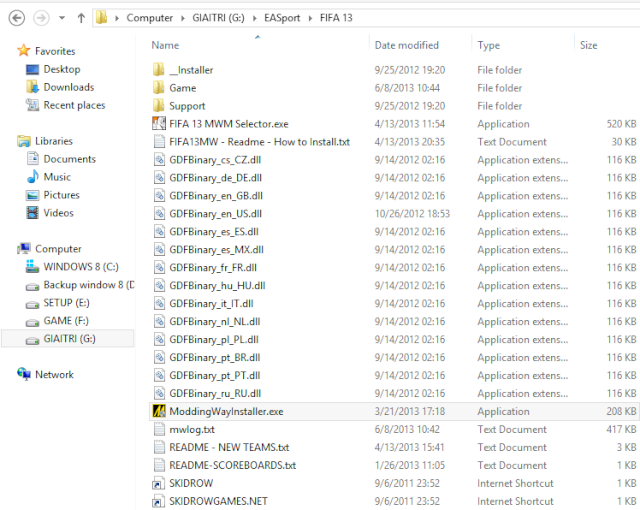Expand the chevron after Computer in the address bar
640x510 pixels.
182,18
